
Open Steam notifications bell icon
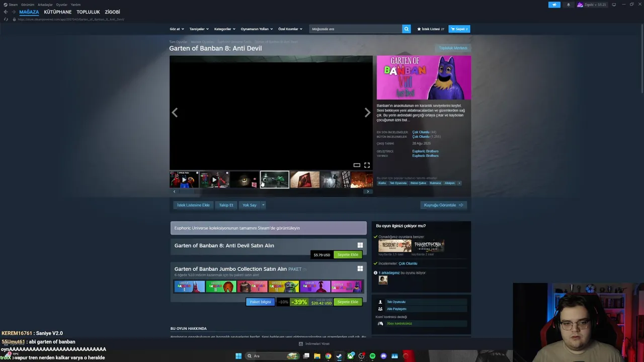click(569, 5)
